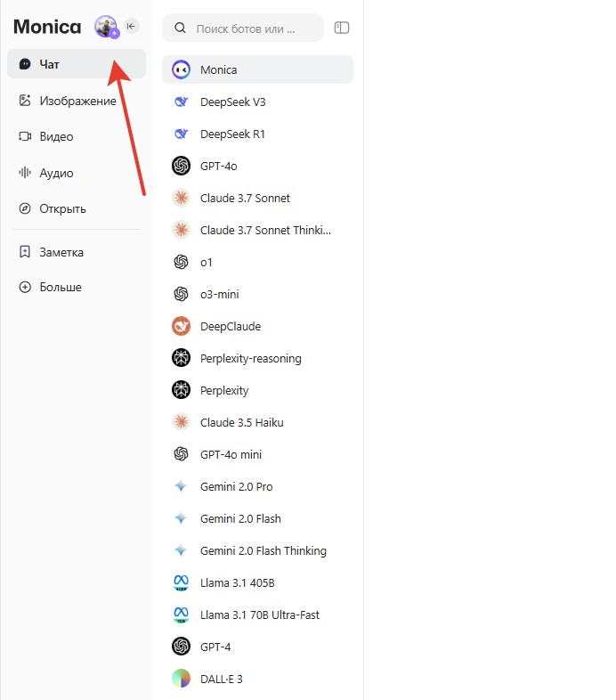Pick Claude 3.7 Sonnet starburst icon

click(x=182, y=198)
